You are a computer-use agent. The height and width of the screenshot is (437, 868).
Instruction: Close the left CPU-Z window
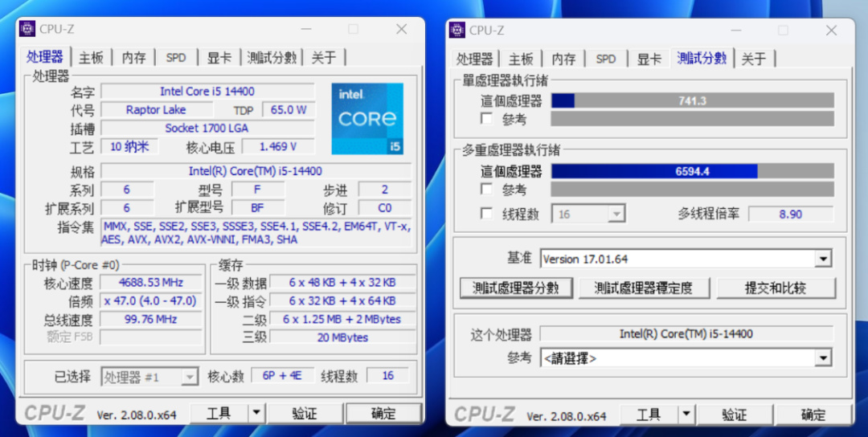pyautogui.click(x=401, y=29)
